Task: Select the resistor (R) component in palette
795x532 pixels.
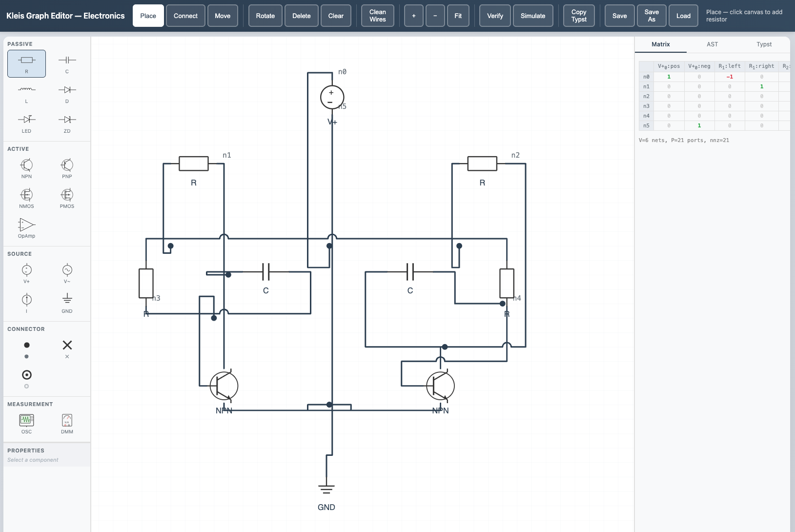Action: coord(26,63)
